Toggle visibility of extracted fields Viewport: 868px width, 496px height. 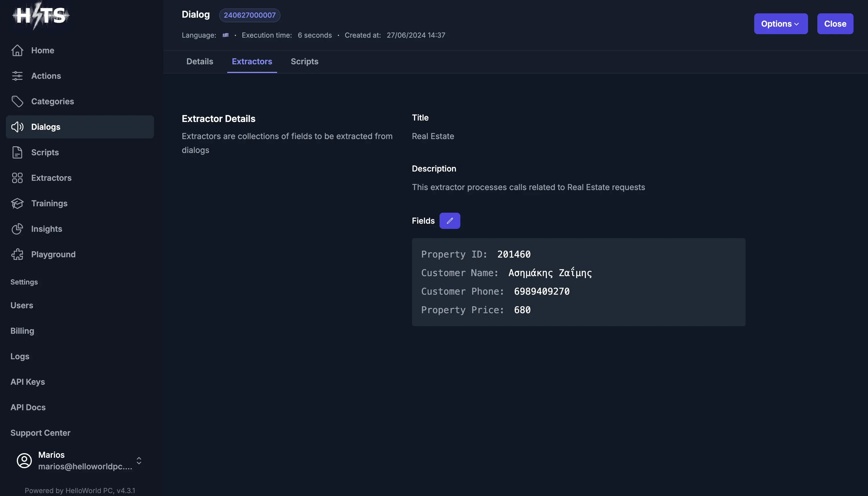[x=450, y=220]
